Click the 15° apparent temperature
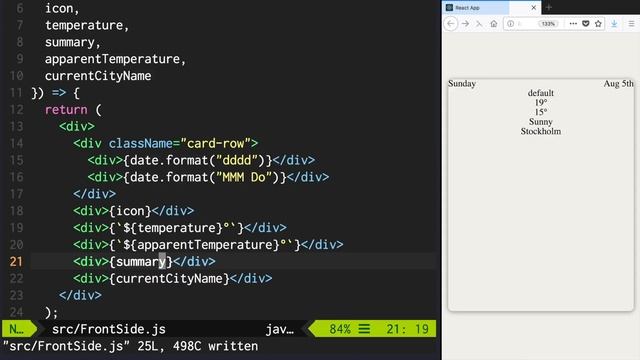The height and width of the screenshot is (360, 640). tap(540, 112)
